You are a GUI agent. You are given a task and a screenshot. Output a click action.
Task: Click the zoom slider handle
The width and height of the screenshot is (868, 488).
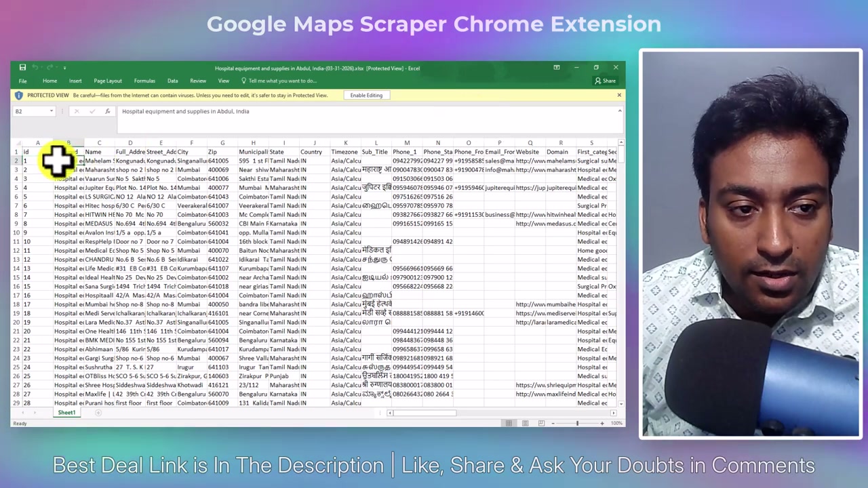click(x=577, y=424)
